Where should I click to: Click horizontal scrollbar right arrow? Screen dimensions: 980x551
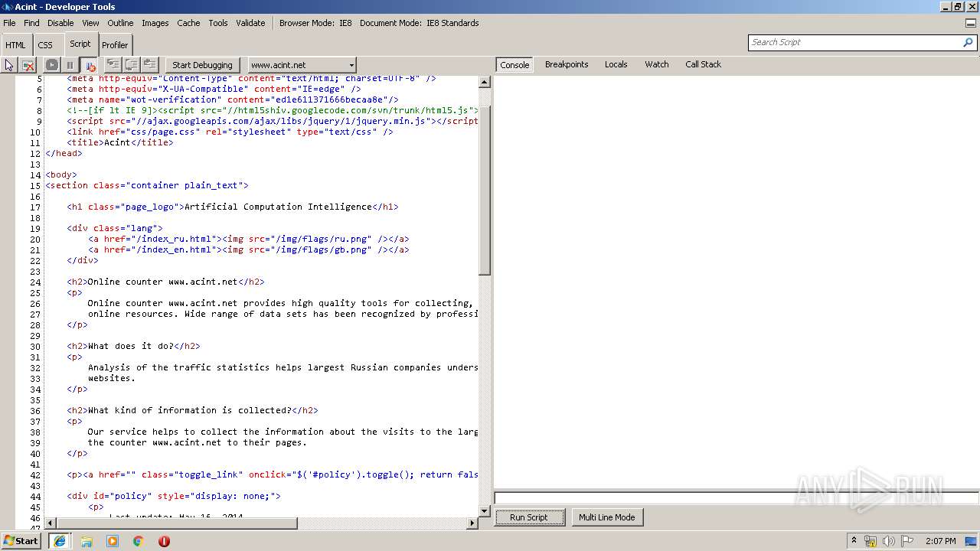(472, 523)
